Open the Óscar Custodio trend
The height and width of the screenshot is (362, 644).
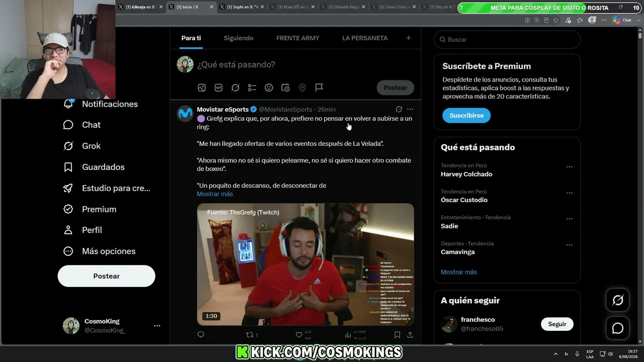(x=464, y=200)
